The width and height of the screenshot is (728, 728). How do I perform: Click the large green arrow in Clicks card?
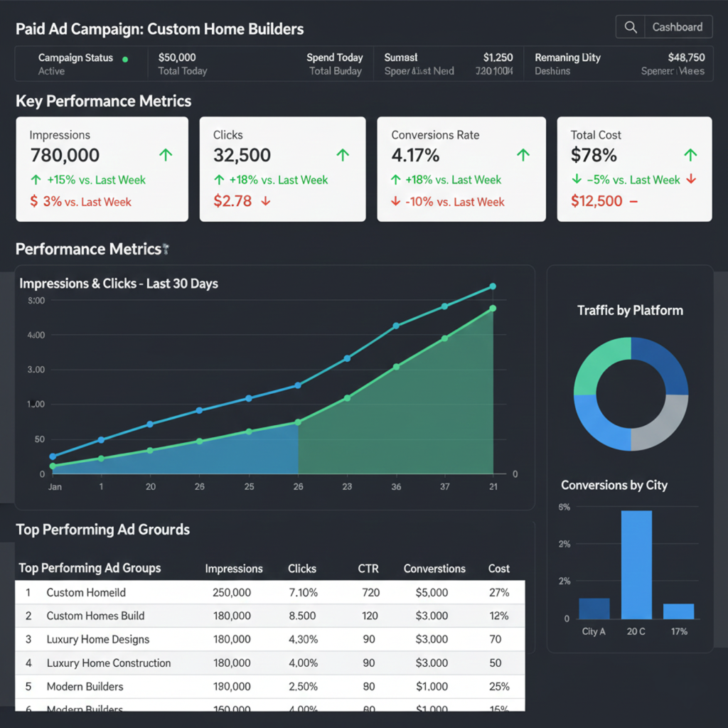pos(343,154)
